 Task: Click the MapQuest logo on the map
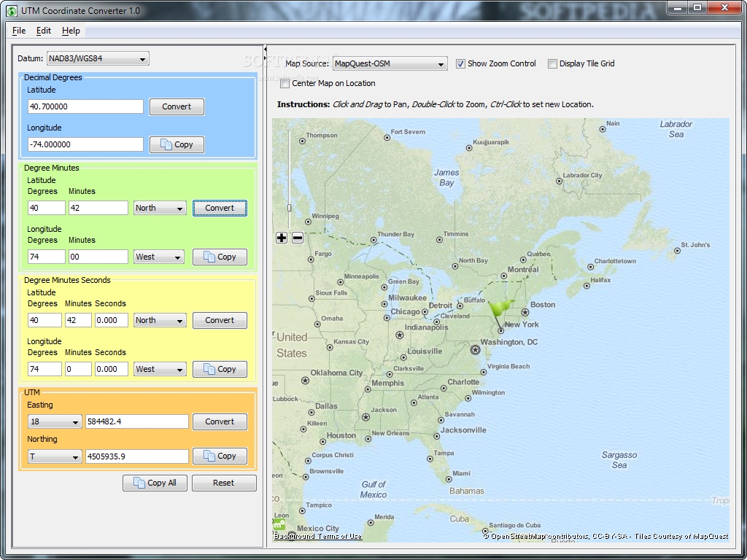279,525
